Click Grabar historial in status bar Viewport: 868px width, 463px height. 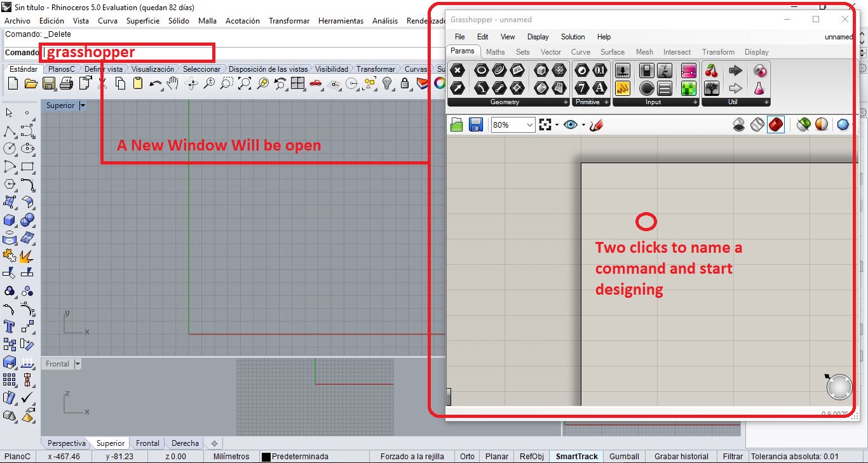[681, 456]
